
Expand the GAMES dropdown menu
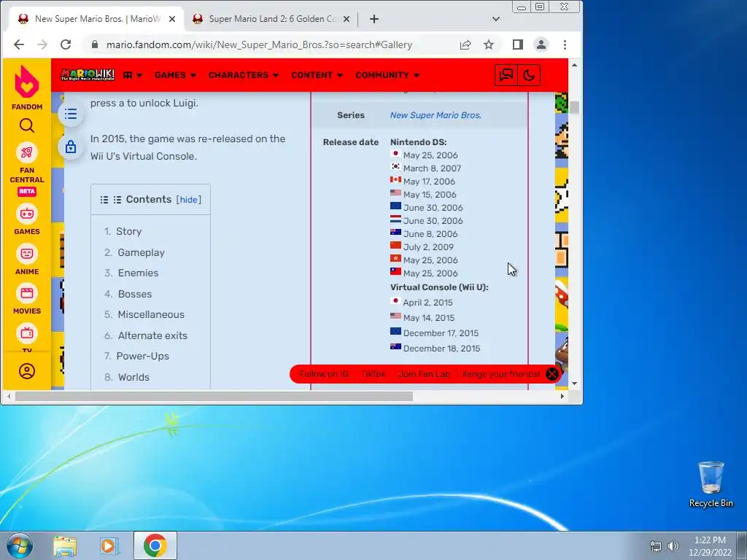point(175,75)
